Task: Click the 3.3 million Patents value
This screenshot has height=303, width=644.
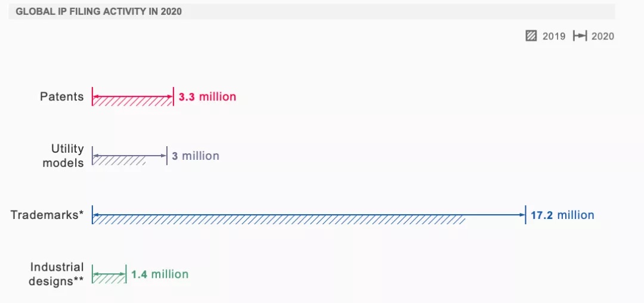Action: tap(208, 97)
